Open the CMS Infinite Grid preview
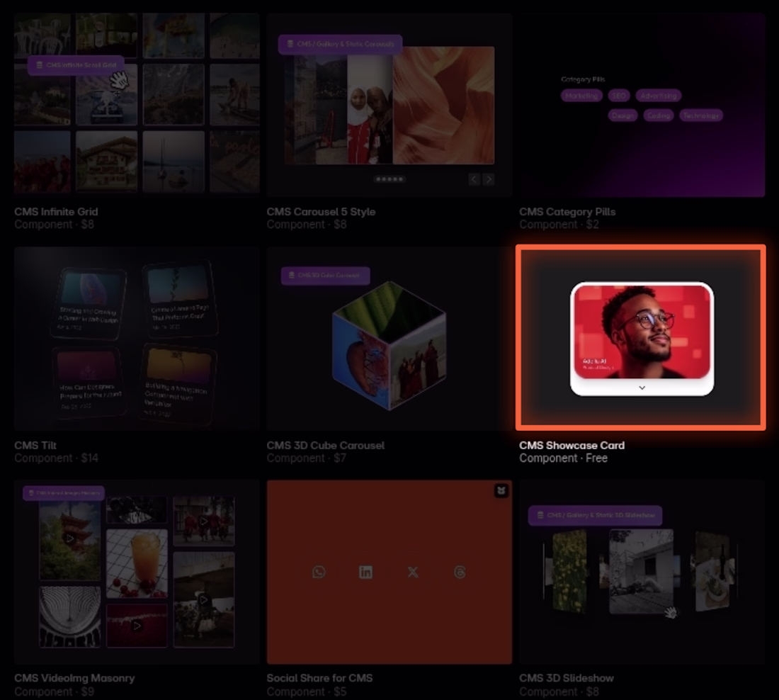Screen dimensions: 779x700 [137, 103]
